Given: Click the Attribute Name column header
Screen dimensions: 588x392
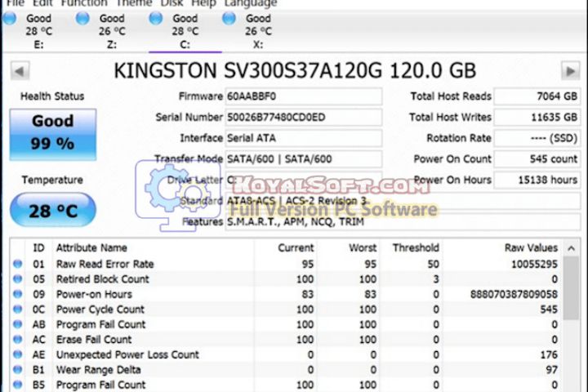Looking at the screenshot, I should pyautogui.click(x=154, y=248).
